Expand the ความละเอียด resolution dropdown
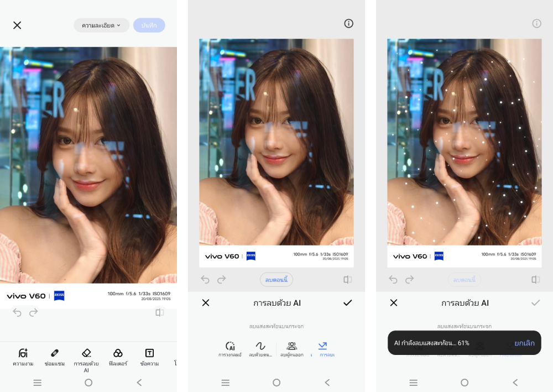The height and width of the screenshot is (392, 553). tap(101, 25)
